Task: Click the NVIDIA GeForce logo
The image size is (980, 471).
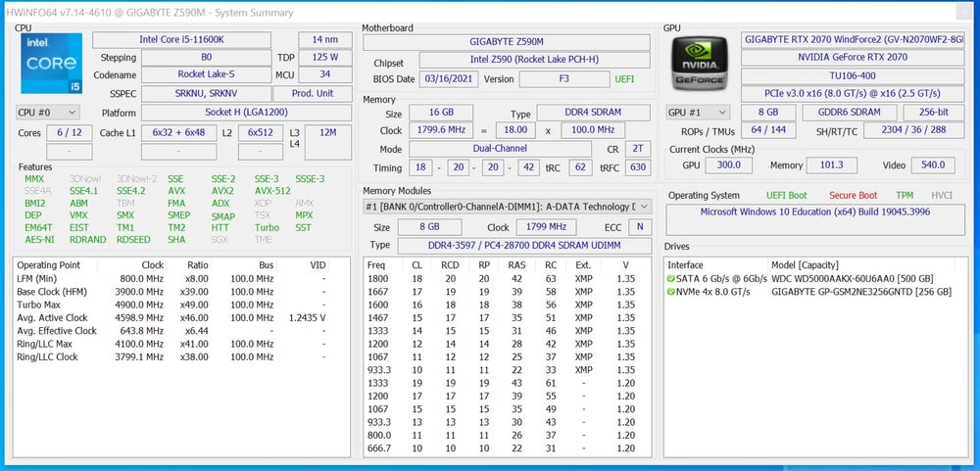Action: coord(700,64)
